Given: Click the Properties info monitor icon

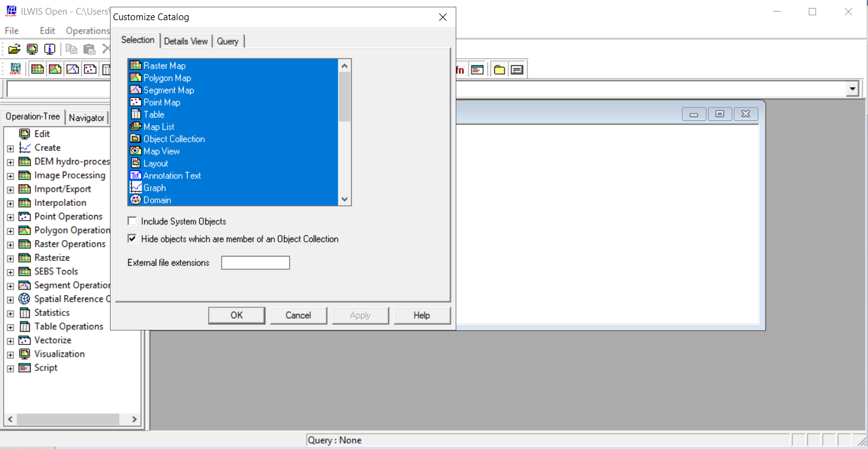Looking at the screenshot, I should (x=49, y=49).
